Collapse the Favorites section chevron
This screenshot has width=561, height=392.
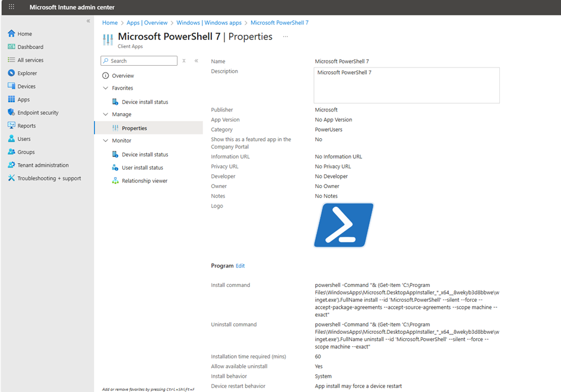click(x=106, y=88)
